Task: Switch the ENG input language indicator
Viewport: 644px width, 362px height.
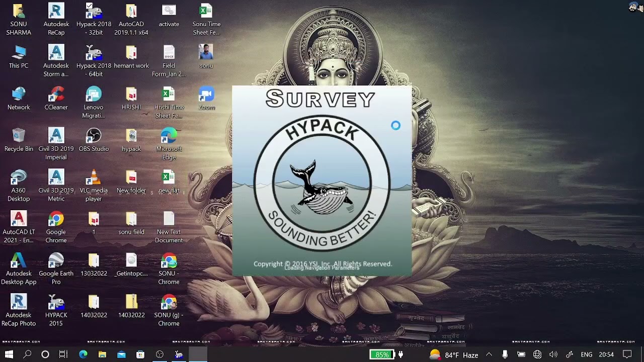Action: tap(587, 354)
